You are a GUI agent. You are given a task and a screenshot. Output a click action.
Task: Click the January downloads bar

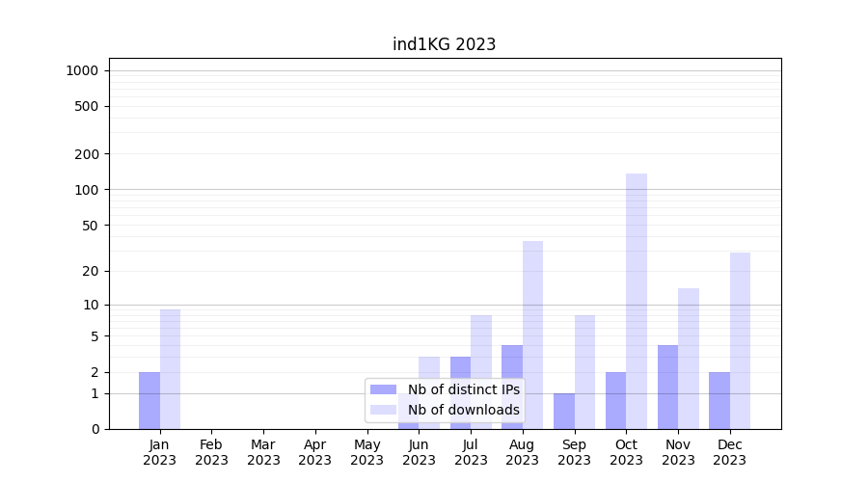click(x=170, y=369)
